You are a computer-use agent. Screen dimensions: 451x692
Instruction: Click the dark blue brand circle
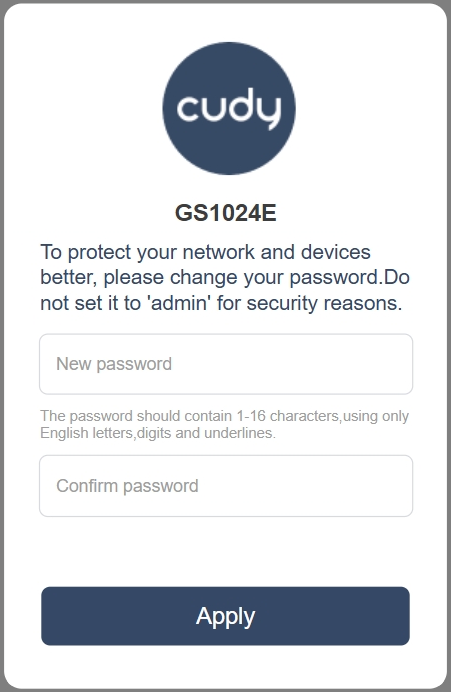[x=229, y=109]
